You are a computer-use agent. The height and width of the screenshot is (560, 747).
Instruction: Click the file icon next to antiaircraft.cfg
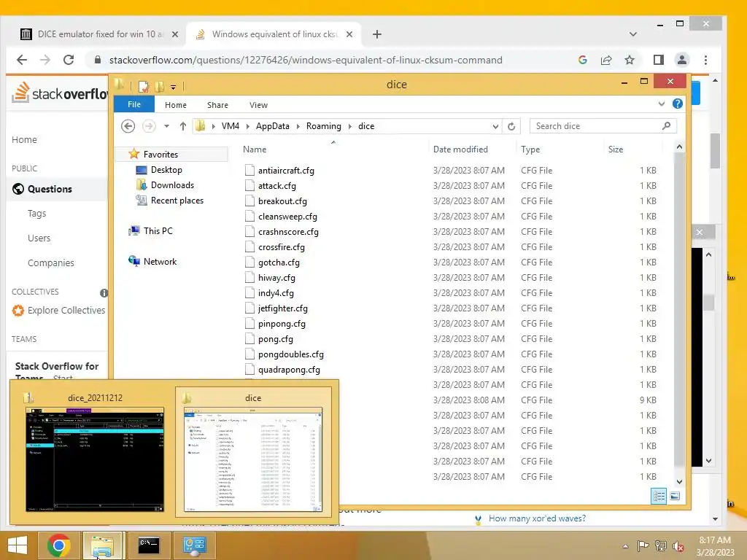click(x=249, y=170)
